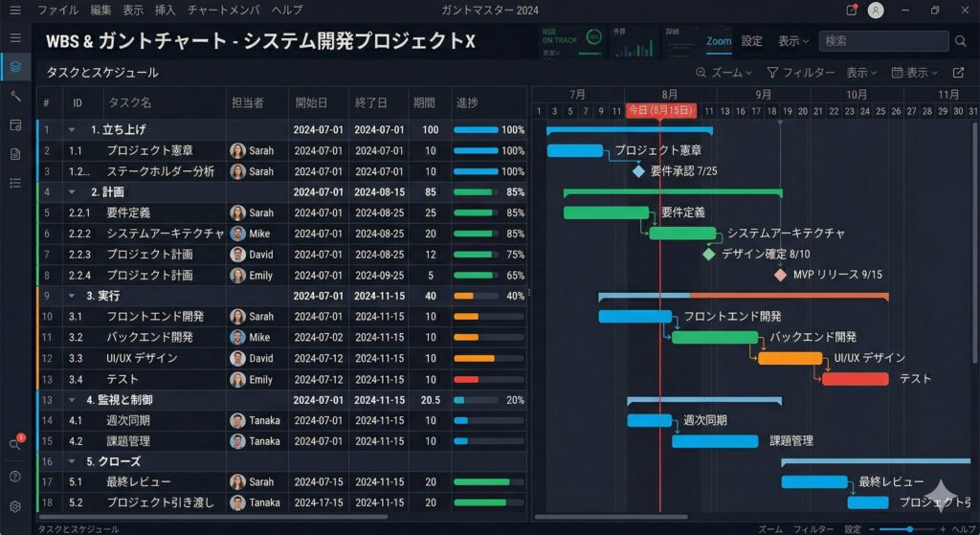Collapse the 4. 監視と制御 group

click(72, 400)
